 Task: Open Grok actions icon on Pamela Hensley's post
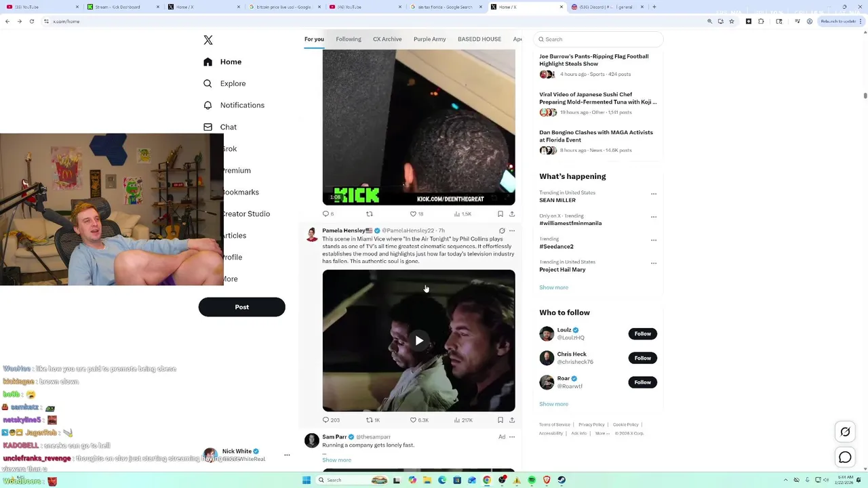pyautogui.click(x=502, y=230)
